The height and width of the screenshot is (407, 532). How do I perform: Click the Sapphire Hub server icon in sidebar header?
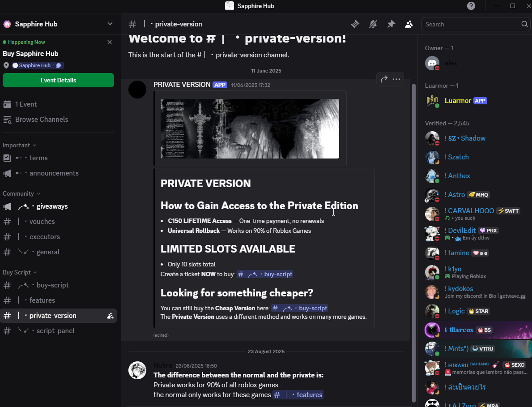click(7, 24)
